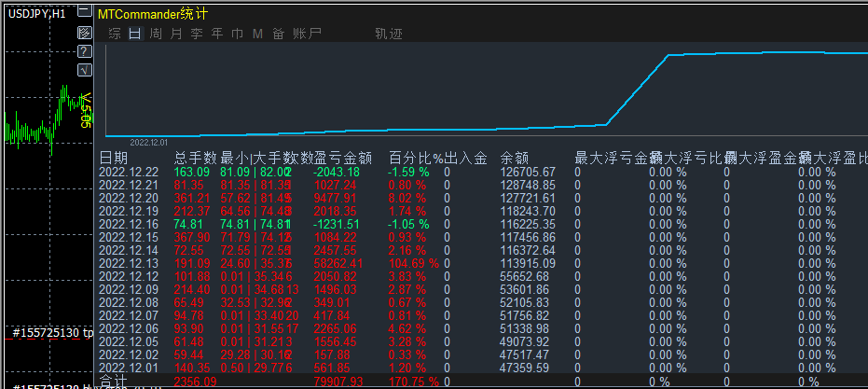The width and height of the screenshot is (868, 389).
Task: Click the 日期 column header
Action: click(x=113, y=158)
